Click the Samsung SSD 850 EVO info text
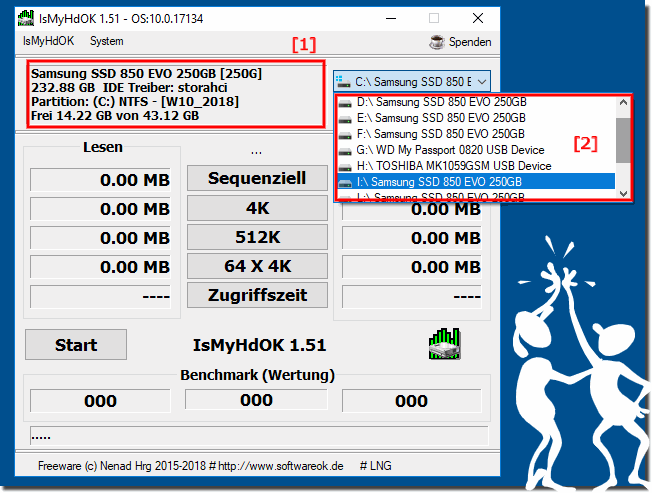652x493 pixels. [x=146, y=74]
